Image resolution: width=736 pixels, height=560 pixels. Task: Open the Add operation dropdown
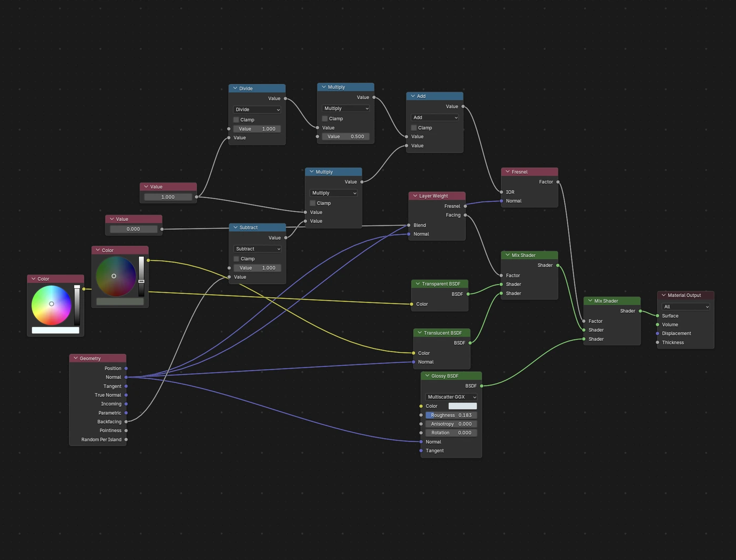(x=435, y=117)
